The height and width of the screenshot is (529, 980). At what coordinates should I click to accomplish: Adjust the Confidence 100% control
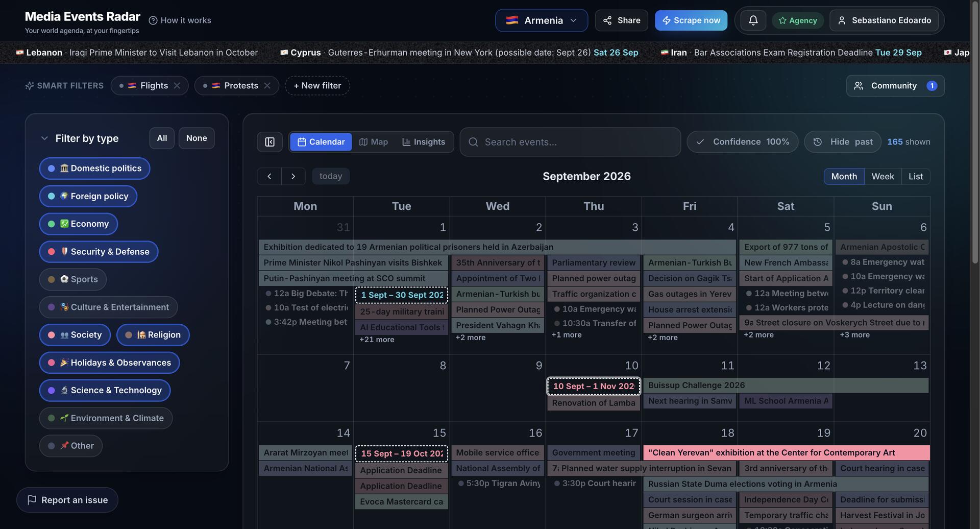pos(743,142)
